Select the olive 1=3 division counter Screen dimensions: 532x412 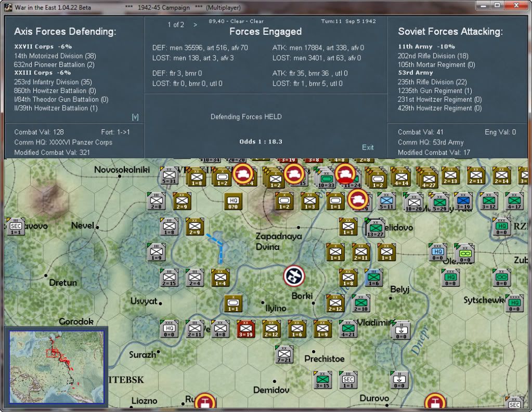click(309, 202)
